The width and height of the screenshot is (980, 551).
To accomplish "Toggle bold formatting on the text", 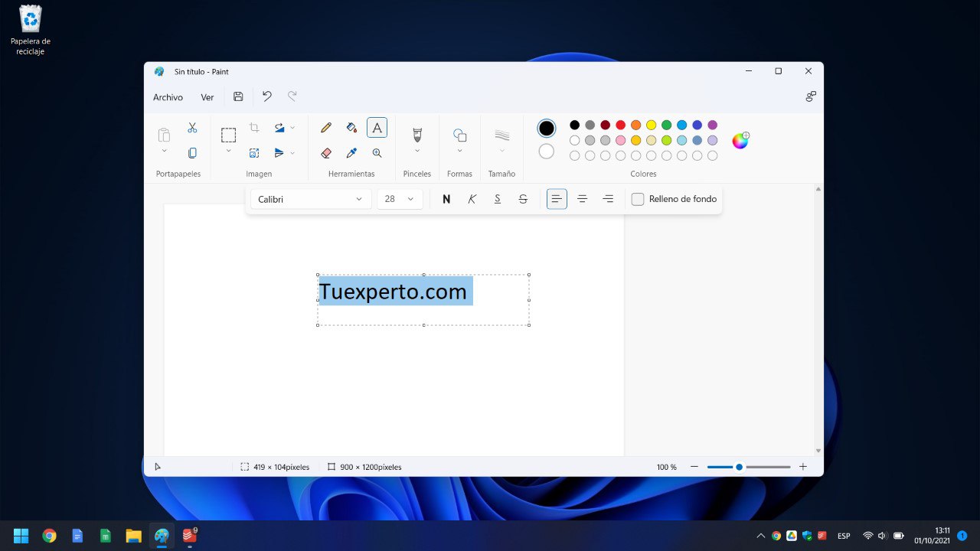I will 446,199.
